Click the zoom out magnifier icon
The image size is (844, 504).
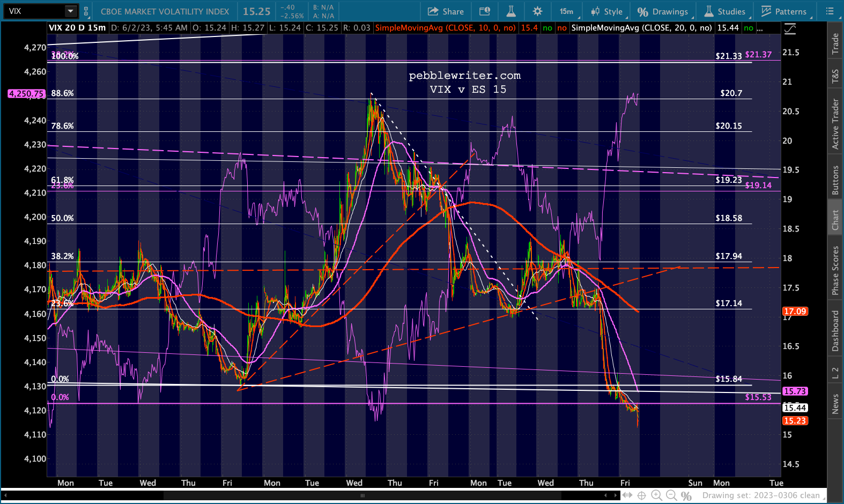tap(671, 495)
